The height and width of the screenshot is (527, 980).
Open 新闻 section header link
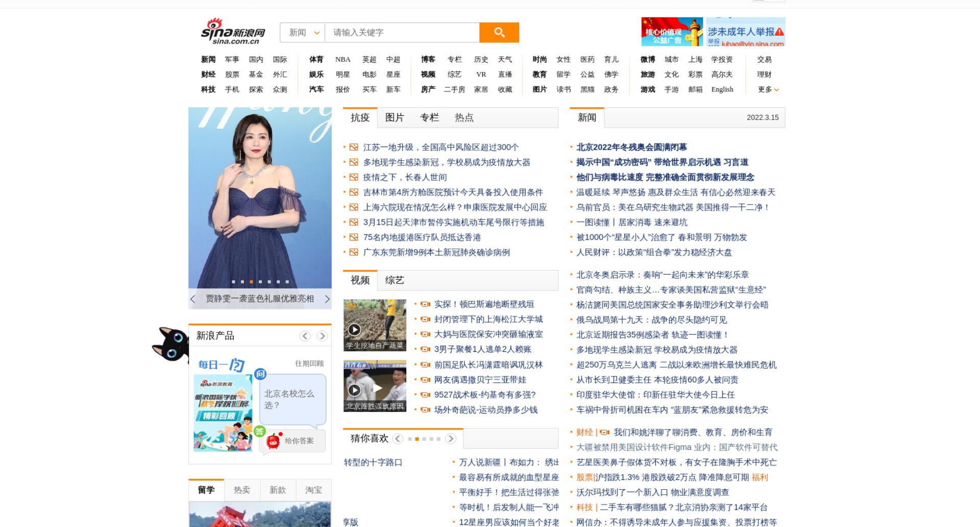587,117
